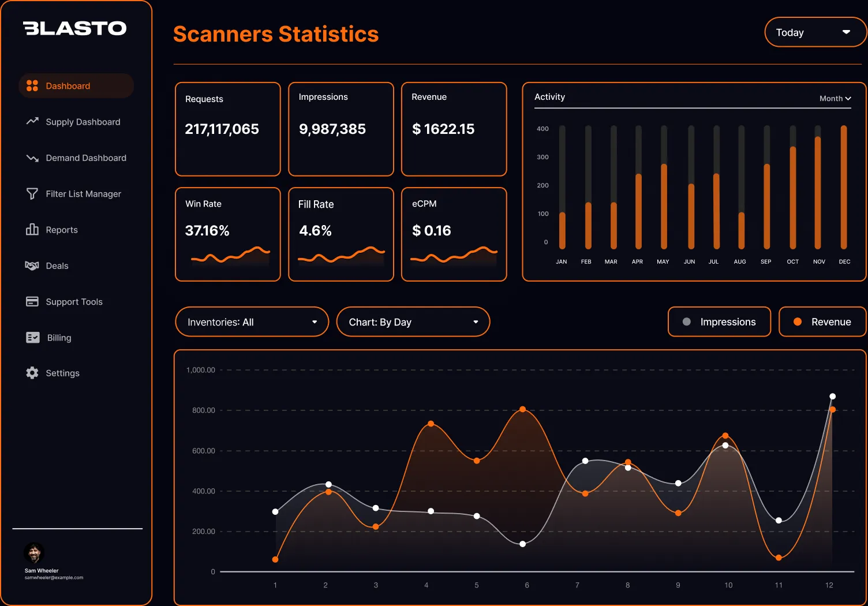Click the Demand Dashboard line-chart icon

(x=32, y=158)
